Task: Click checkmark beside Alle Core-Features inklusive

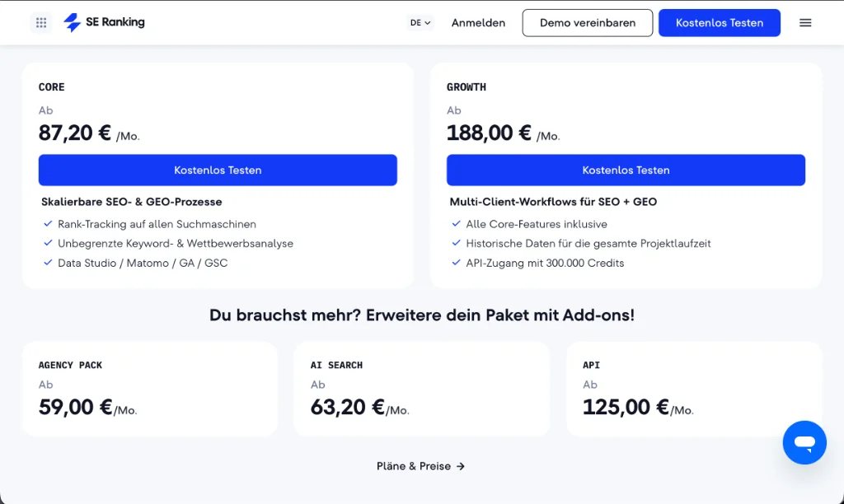Action: pyautogui.click(x=456, y=223)
